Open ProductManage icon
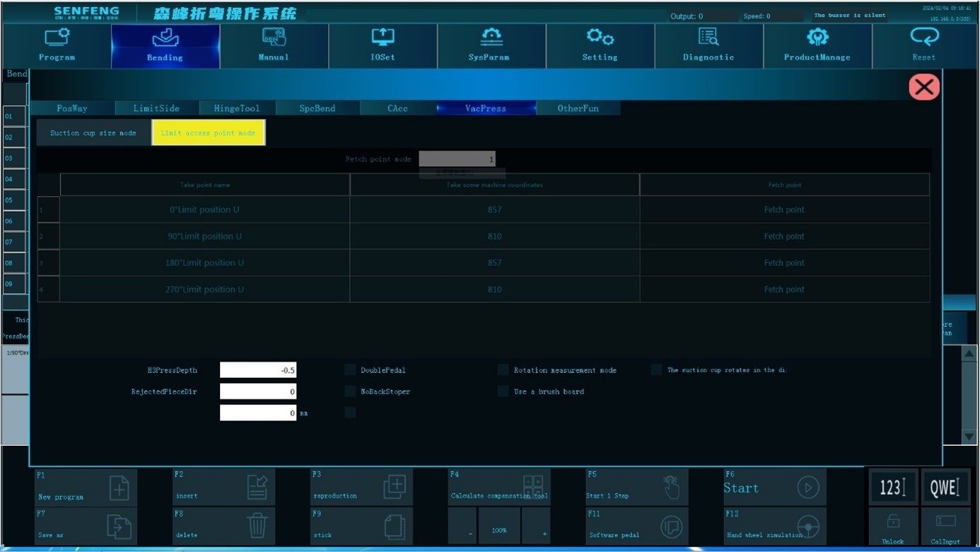This screenshot has width=980, height=552. [817, 38]
